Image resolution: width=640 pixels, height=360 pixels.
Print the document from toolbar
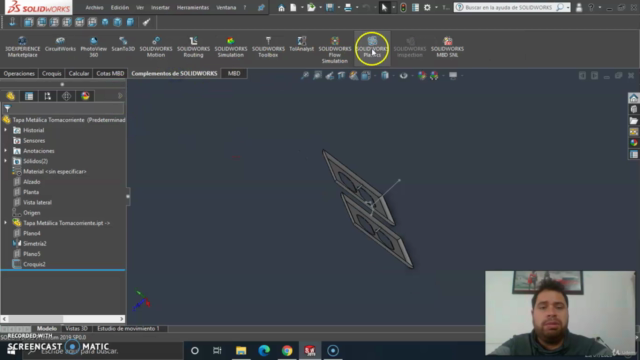(x=348, y=7)
